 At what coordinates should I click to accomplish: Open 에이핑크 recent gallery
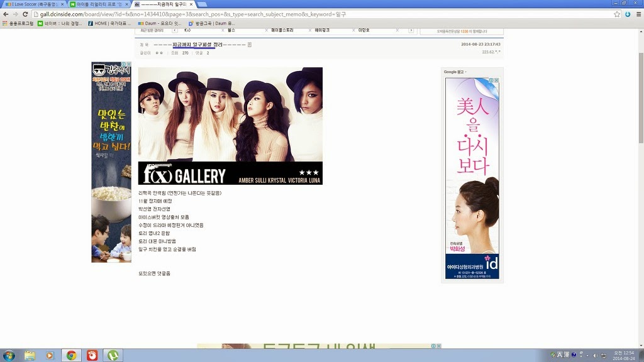coord(322,30)
